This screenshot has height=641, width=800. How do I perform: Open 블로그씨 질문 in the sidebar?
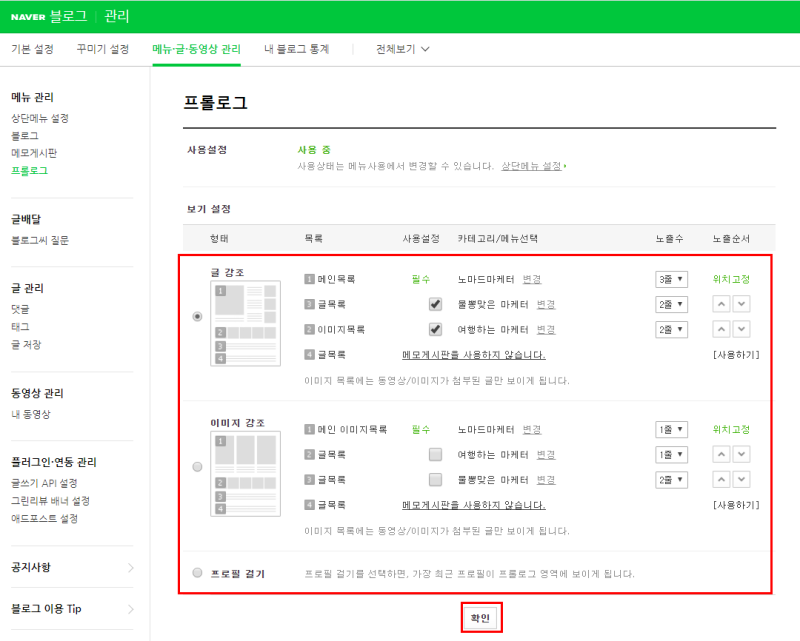[40, 240]
